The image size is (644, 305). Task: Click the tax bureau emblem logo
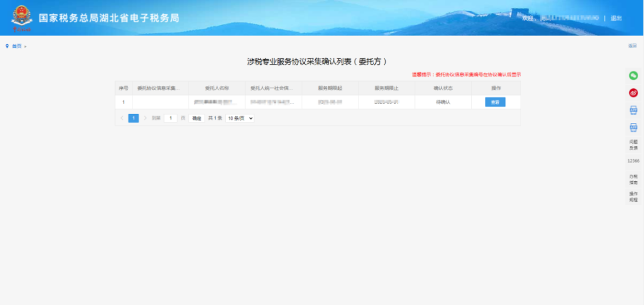click(x=21, y=18)
